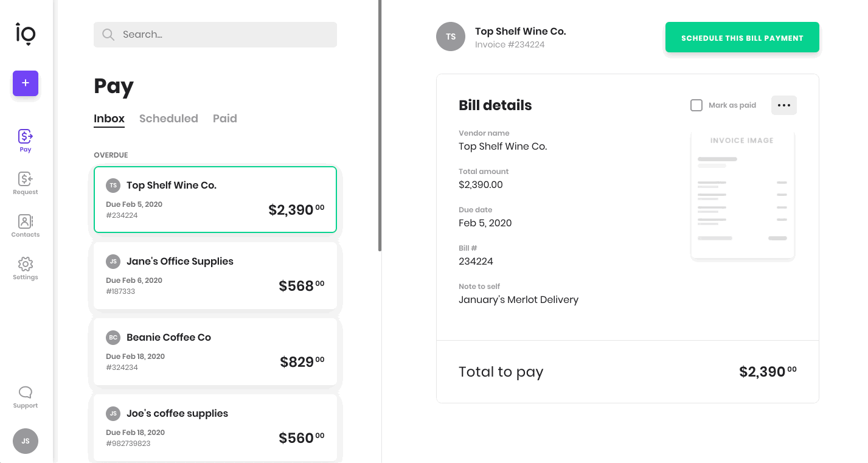Open the Contacts icon in sidebar
868x463 pixels.
[26, 221]
